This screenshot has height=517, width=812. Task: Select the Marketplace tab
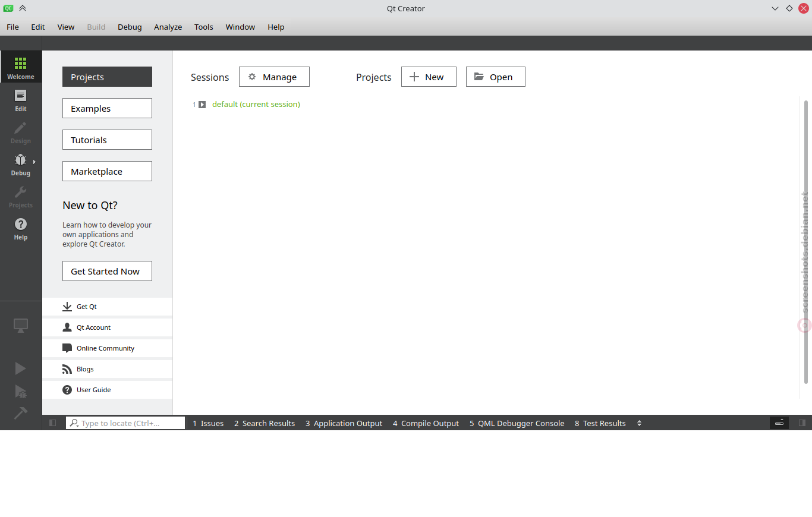[107, 171]
